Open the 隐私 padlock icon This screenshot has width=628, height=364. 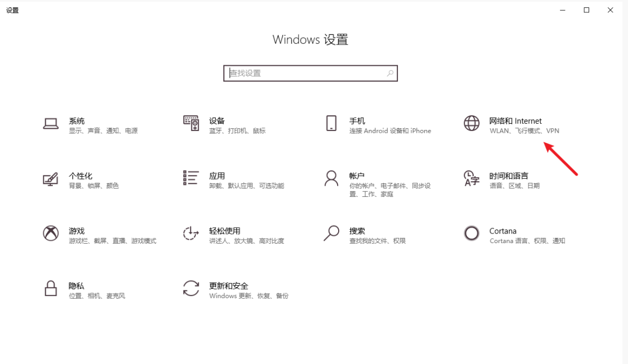point(51,288)
